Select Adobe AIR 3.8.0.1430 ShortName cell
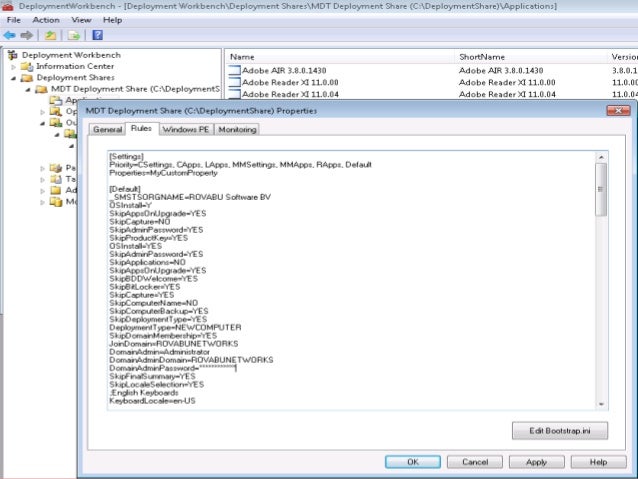638x479 pixels. coord(501,70)
